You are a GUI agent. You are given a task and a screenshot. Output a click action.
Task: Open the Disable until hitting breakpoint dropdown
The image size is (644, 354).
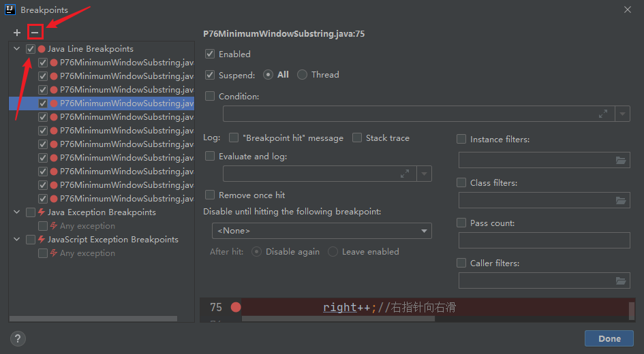tap(322, 231)
